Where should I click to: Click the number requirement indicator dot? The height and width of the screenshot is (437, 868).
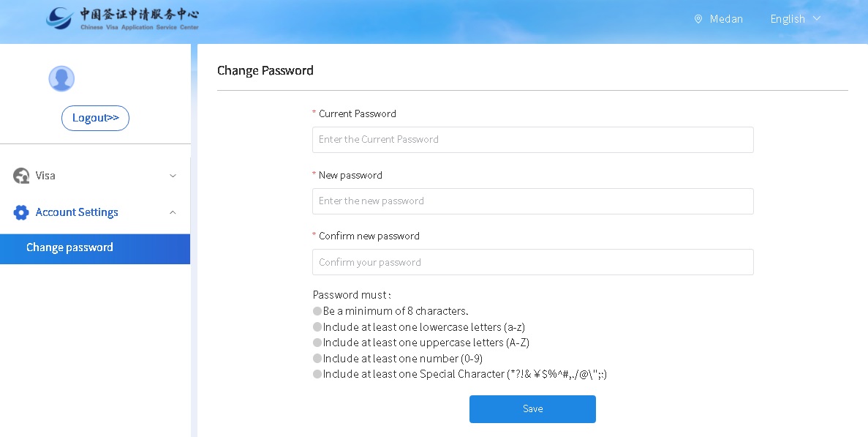click(x=317, y=359)
